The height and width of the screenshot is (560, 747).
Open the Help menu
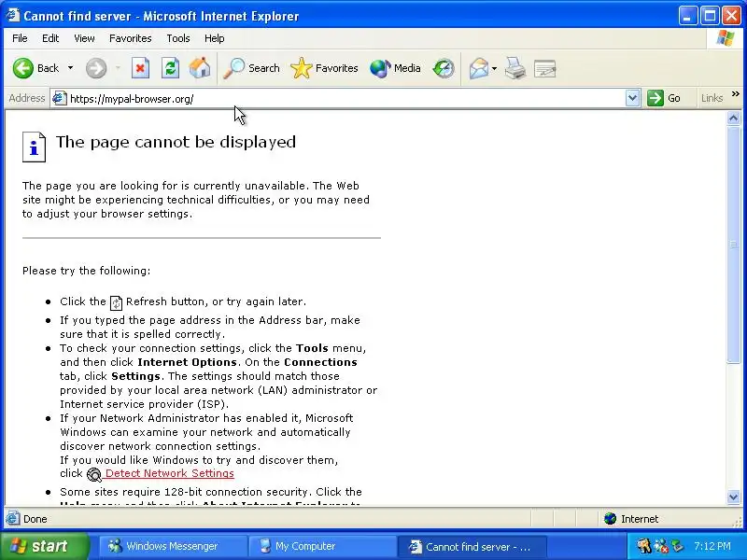point(215,38)
